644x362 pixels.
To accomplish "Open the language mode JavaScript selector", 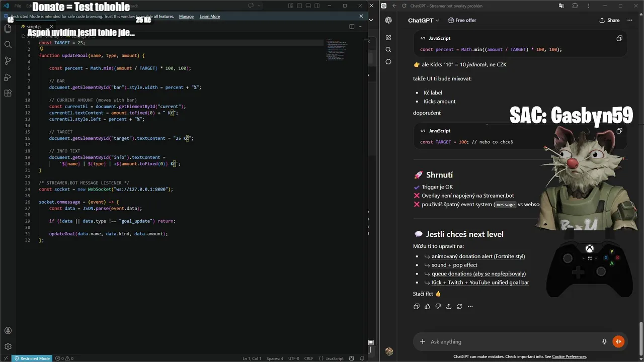I will coord(335,358).
